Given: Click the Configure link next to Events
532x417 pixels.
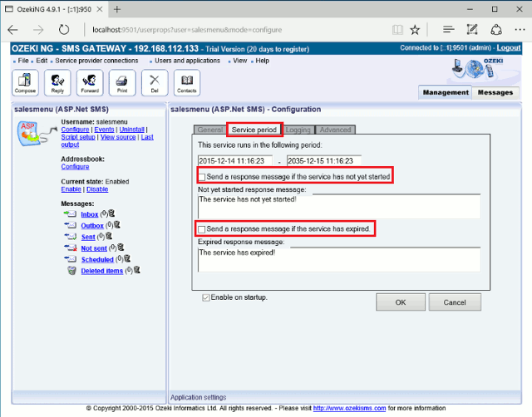Looking at the screenshot, I should point(75,130).
